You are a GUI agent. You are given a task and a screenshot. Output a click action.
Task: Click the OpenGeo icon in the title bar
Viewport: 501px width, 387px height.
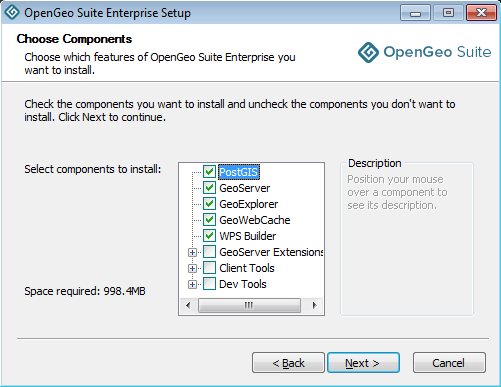(12, 13)
